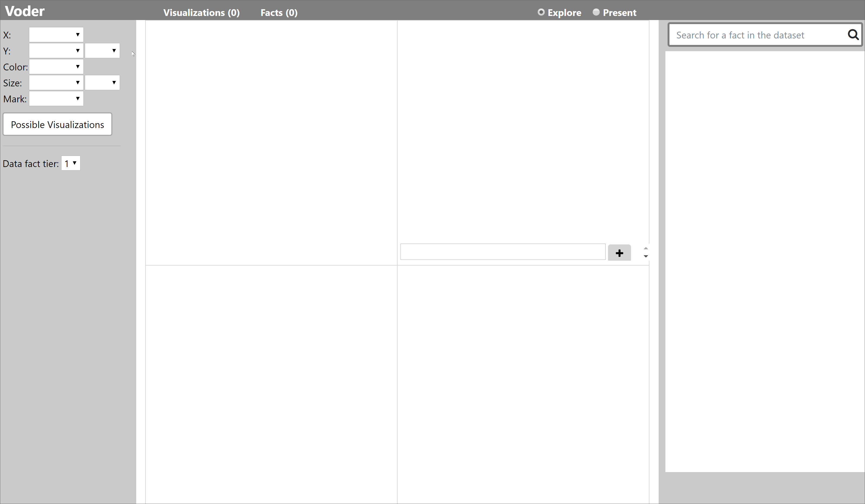Open the X attribute dropdown
Viewport: 865px width, 504px height.
[x=56, y=35]
